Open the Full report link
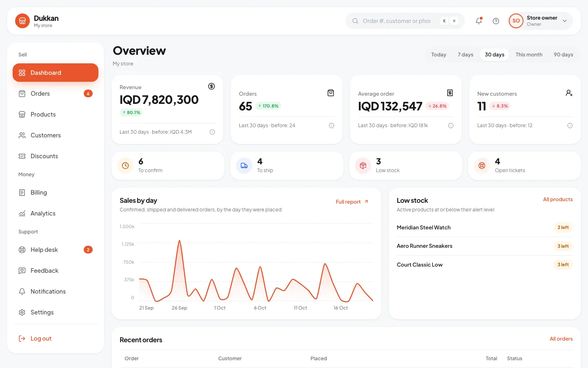The image size is (588, 368). [x=352, y=202]
